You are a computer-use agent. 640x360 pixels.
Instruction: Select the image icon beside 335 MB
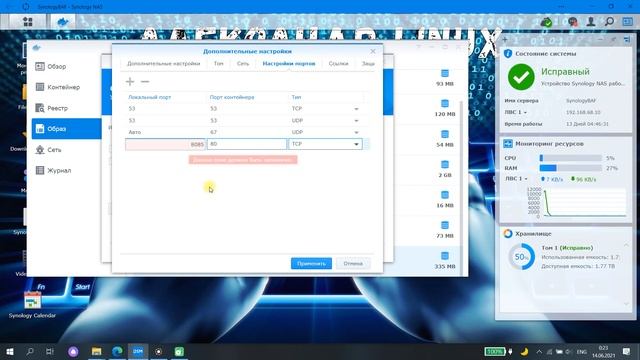tap(445, 256)
